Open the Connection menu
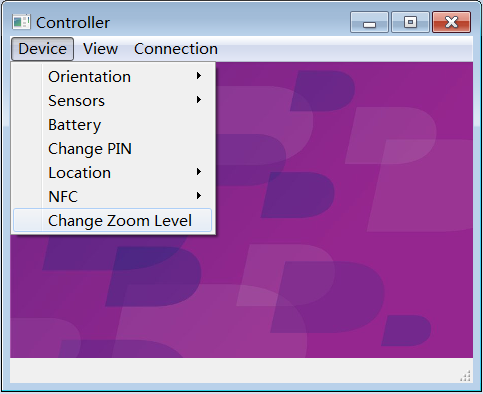The width and height of the screenshot is (483, 394). click(176, 49)
